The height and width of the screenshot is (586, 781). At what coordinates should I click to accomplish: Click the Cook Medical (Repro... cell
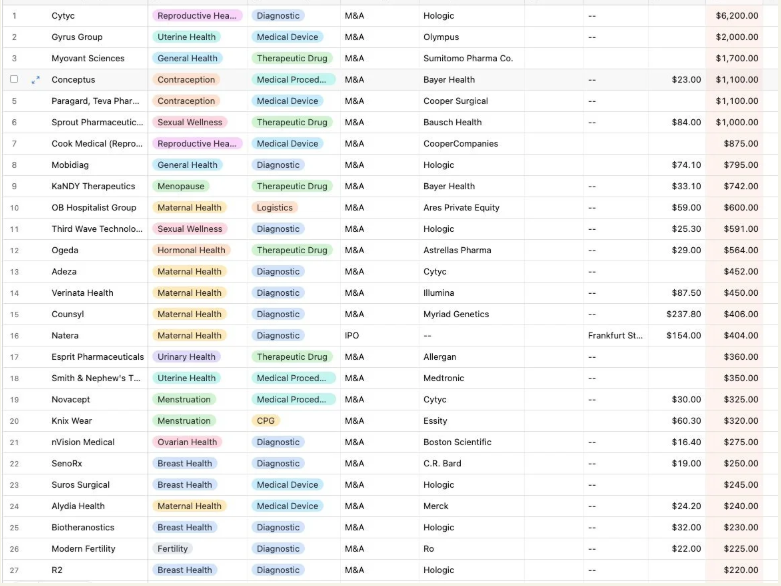(97, 144)
